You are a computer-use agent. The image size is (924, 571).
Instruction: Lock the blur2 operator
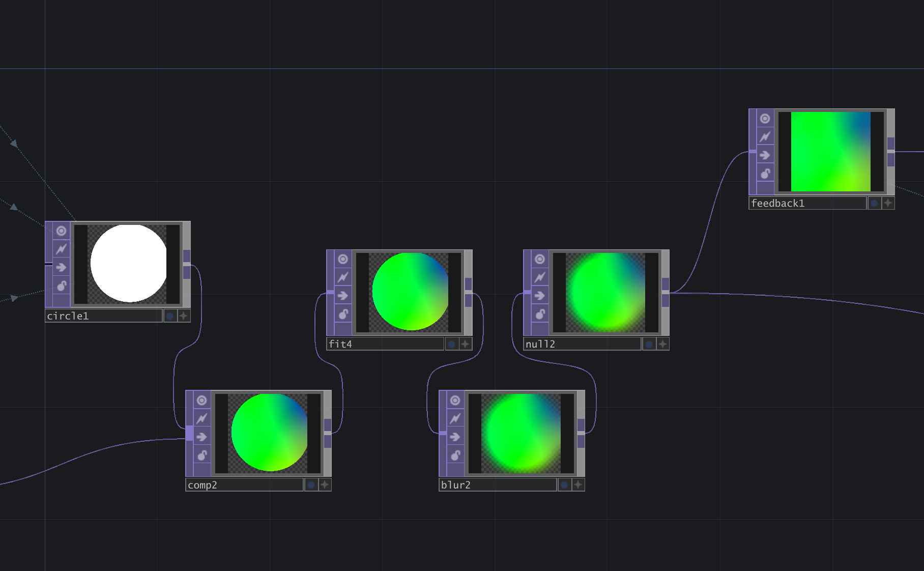click(x=455, y=455)
